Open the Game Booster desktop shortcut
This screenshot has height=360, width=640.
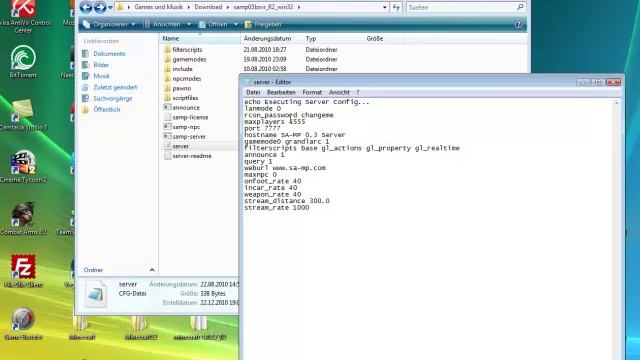[x=23, y=324]
